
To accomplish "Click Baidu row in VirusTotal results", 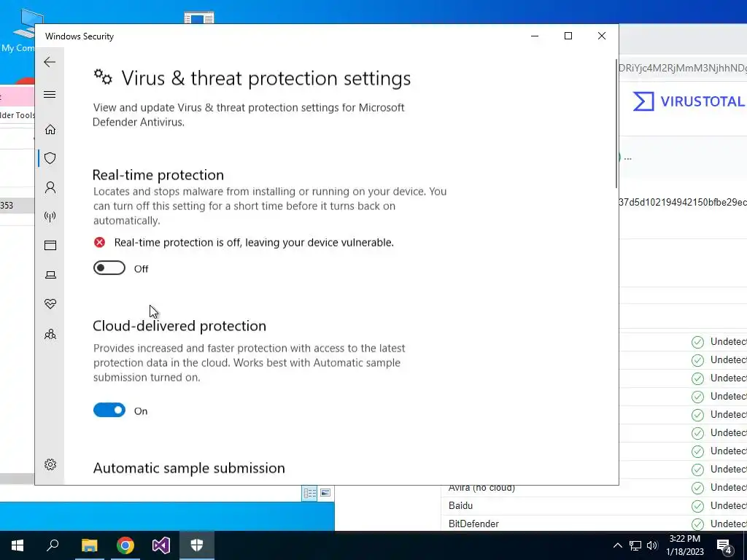I will (594, 505).
